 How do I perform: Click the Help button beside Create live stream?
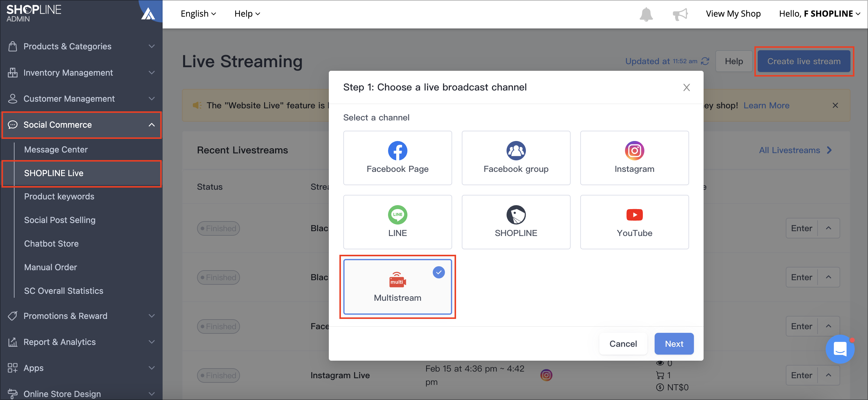(x=734, y=61)
